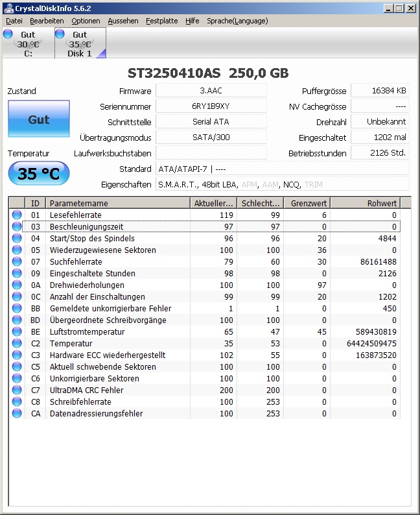This screenshot has height=515, width=420.
Task: Click the blue health orb of Disk 1
Action: coord(60,34)
